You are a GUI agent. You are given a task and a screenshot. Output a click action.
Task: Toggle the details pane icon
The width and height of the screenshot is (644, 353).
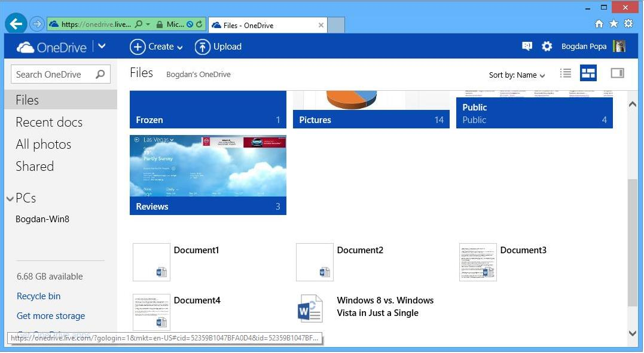tap(617, 73)
